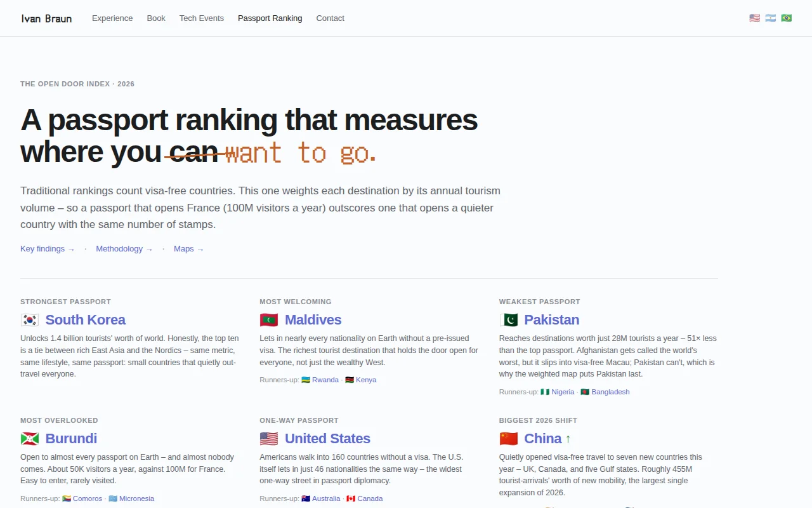The image size is (812, 508).
Task: Click the 'STRONGEST PASSPORT' label
Action: coord(65,302)
